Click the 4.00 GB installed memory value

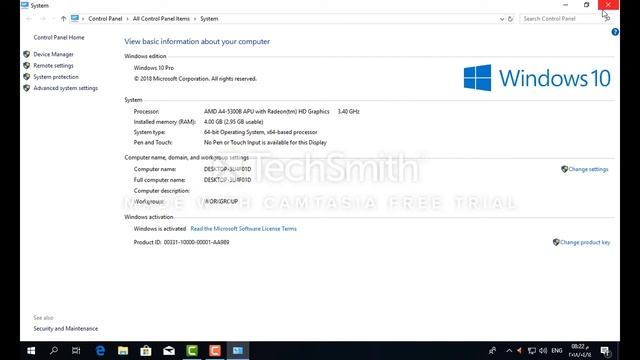click(x=233, y=122)
